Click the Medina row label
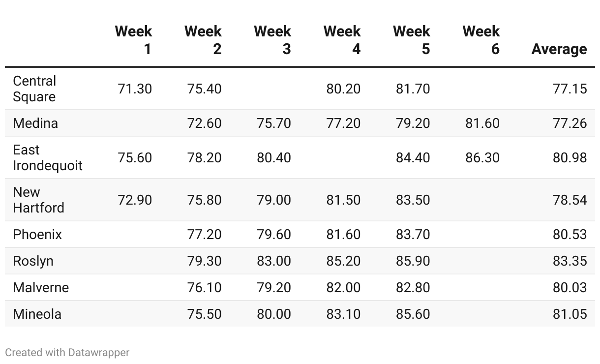This screenshot has height=364, width=600. (x=35, y=123)
